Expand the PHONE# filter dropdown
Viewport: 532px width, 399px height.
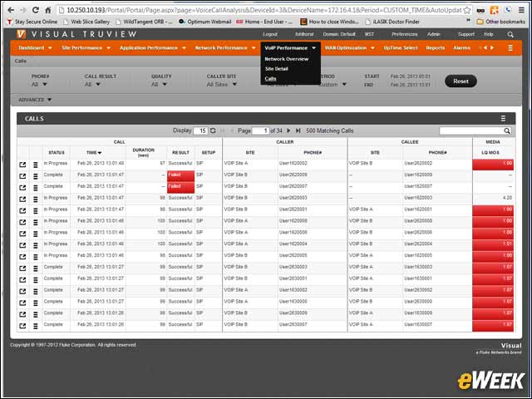point(39,84)
